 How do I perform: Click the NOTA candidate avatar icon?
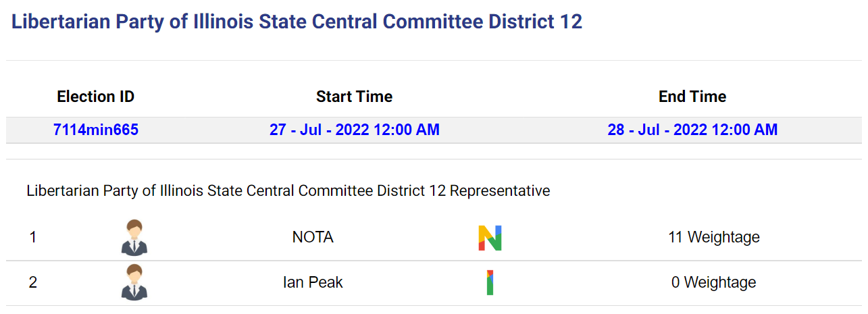[x=134, y=238]
